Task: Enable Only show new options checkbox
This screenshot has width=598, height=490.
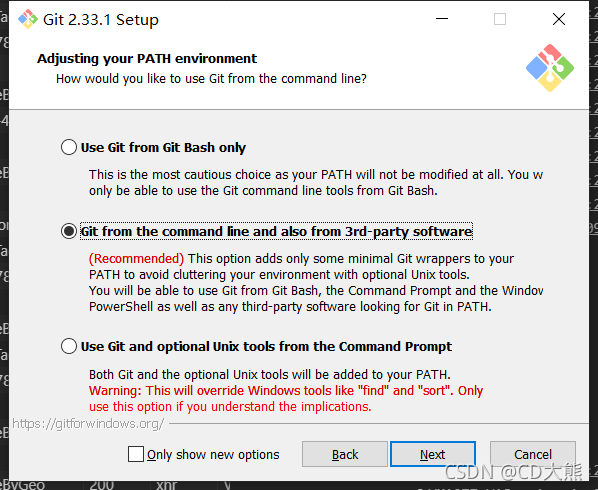Action: tap(136, 454)
